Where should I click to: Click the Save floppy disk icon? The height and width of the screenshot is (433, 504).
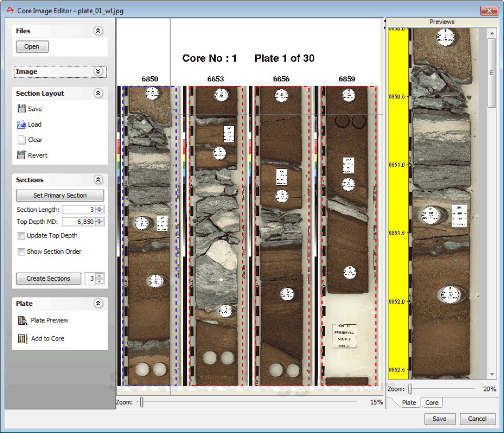tap(22, 109)
